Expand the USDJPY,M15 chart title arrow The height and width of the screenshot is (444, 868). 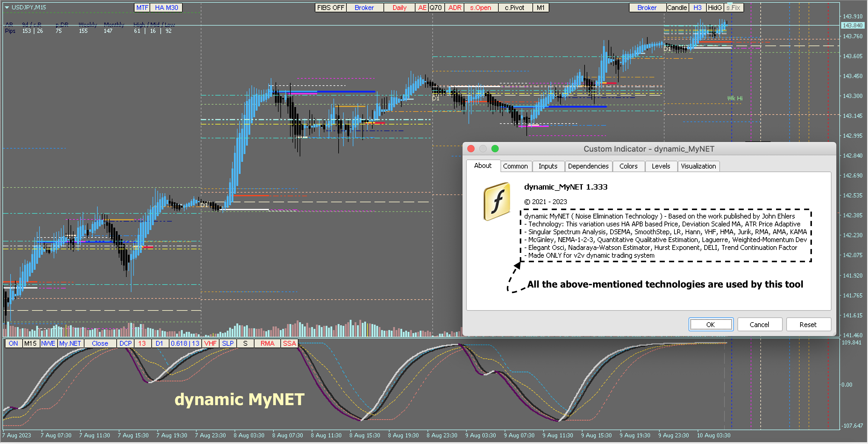pos(7,7)
